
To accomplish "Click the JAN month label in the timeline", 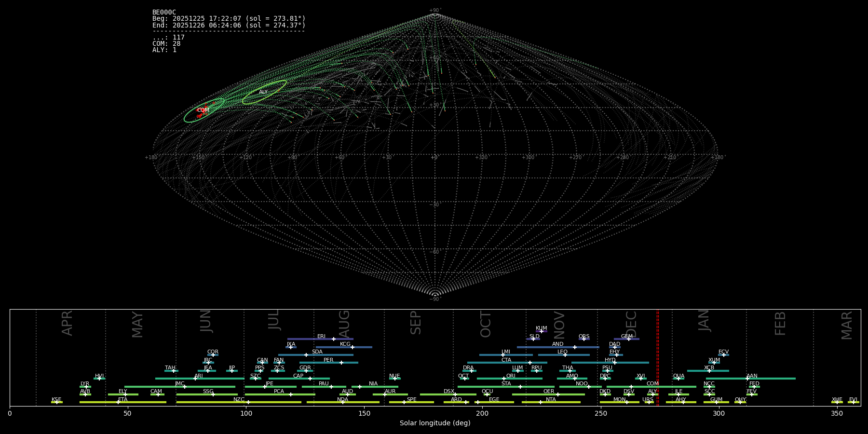I will tap(704, 321).
